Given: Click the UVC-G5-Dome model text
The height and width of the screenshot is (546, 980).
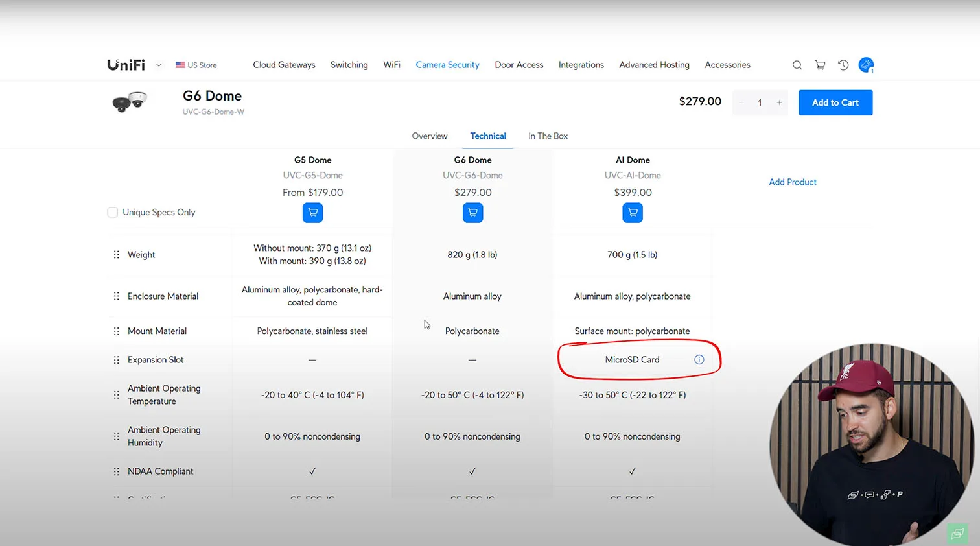Looking at the screenshot, I should click(312, 176).
